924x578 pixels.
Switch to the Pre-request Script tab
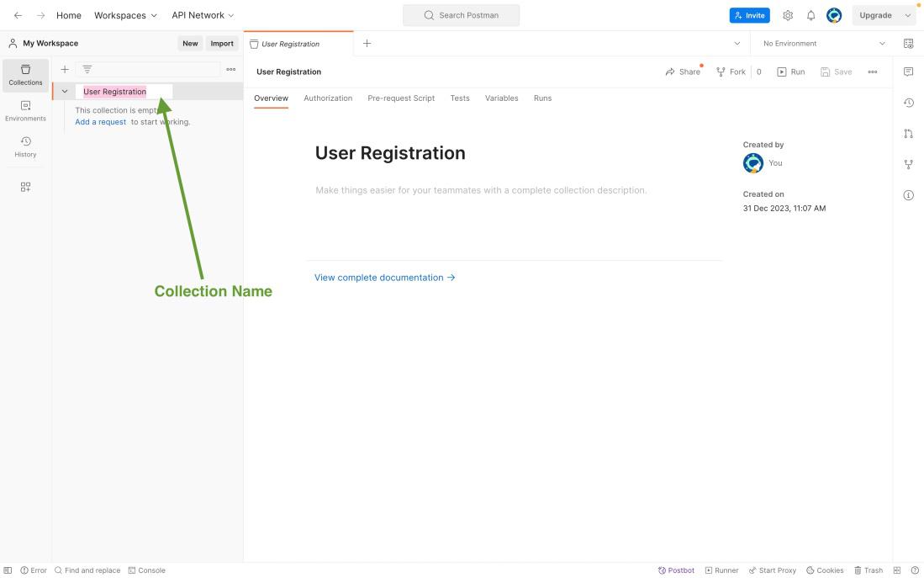tap(401, 98)
